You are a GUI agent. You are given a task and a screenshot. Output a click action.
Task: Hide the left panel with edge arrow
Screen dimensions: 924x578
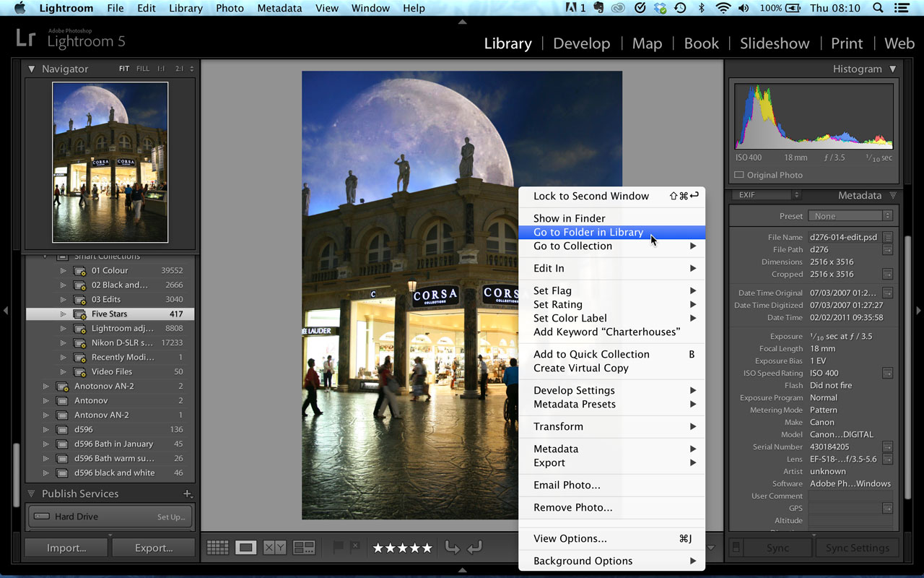(6, 311)
